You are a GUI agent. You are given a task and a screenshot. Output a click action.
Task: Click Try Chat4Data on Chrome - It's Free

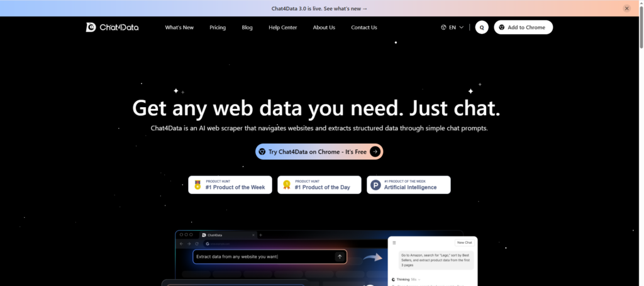click(x=319, y=151)
